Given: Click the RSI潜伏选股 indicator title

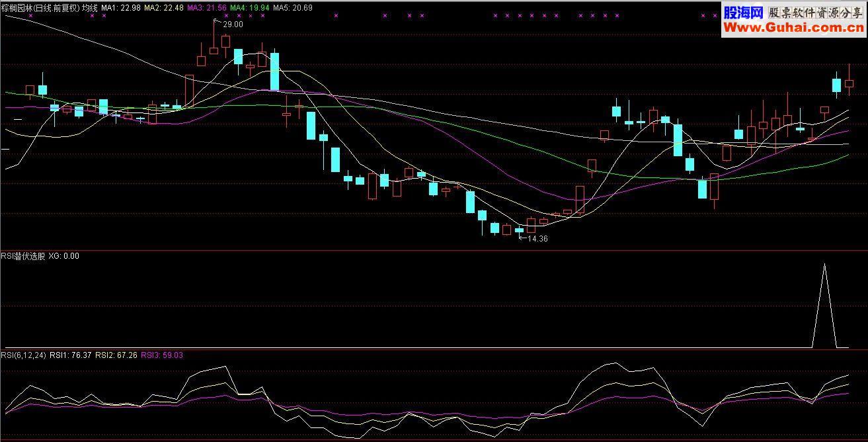Looking at the screenshot, I should pyautogui.click(x=23, y=256).
